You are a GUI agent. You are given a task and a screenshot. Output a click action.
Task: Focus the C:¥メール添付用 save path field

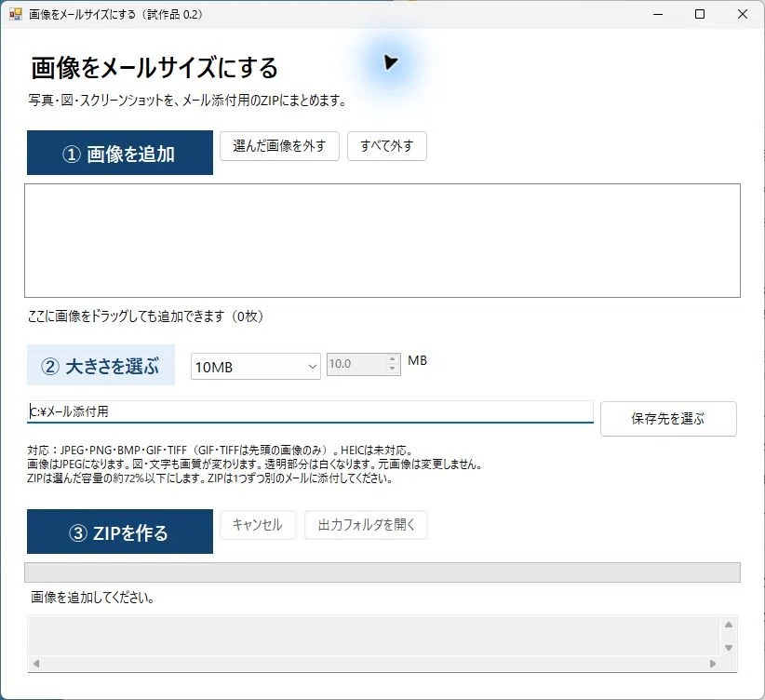coord(310,411)
